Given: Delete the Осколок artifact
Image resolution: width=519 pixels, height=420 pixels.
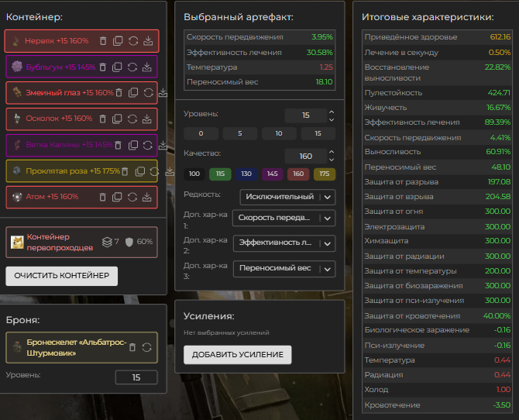Looking at the screenshot, I should [x=102, y=119].
